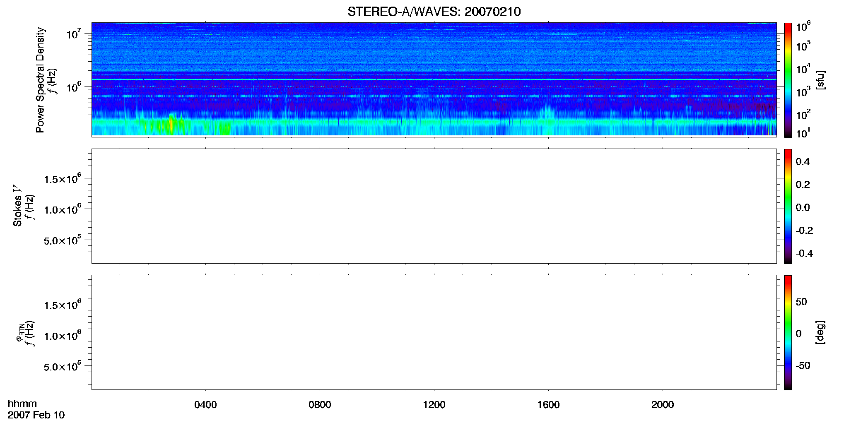
Task: Select the 1200 time tick label
Action: click(x=434, y=405)
